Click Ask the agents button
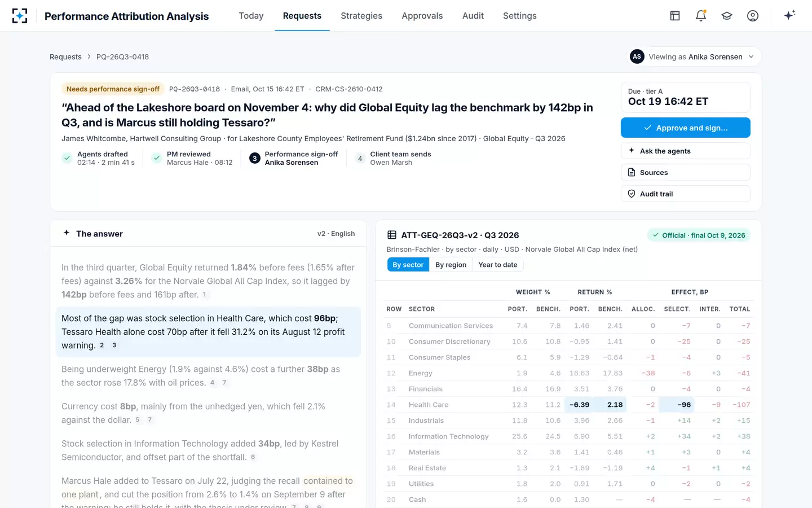The width and height of the screenshot is (812, 508). [686, 151]
